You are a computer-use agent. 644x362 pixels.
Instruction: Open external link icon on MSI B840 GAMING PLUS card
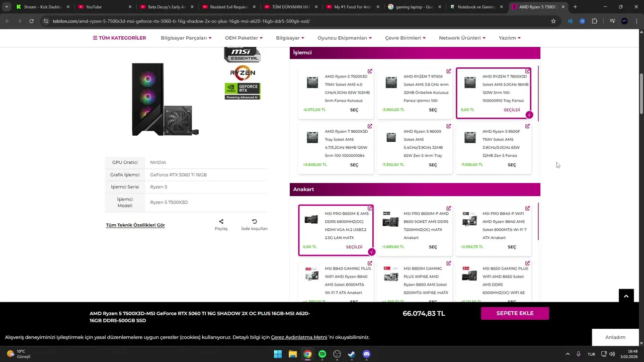click(370, 263)
